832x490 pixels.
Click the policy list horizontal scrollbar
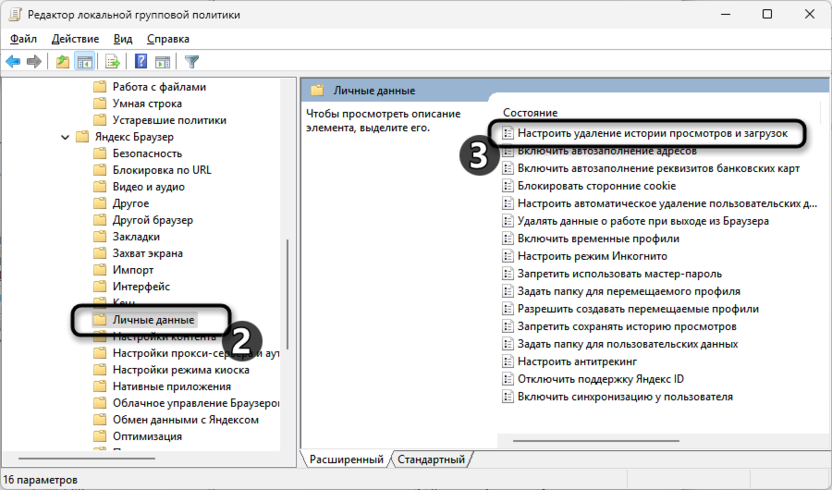point(596,441)
